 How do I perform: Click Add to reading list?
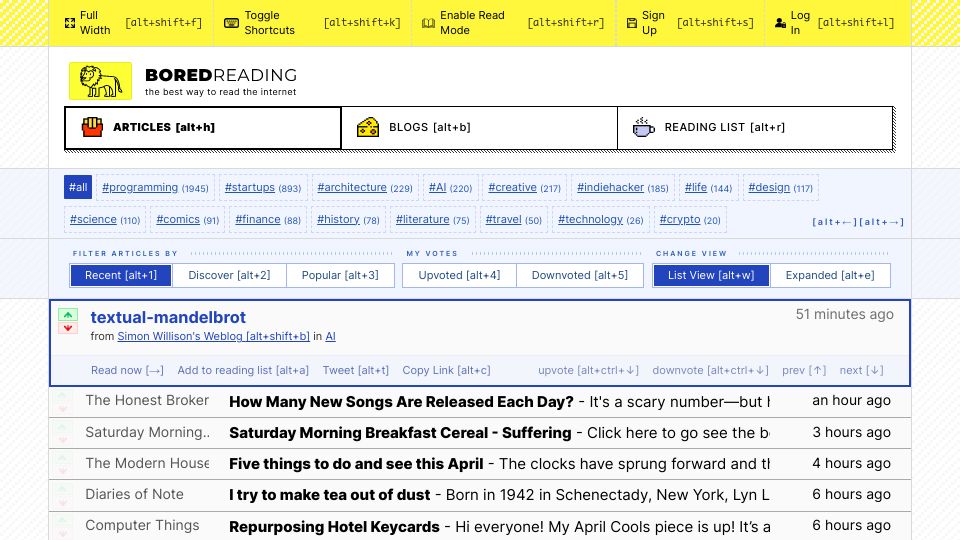243,370
